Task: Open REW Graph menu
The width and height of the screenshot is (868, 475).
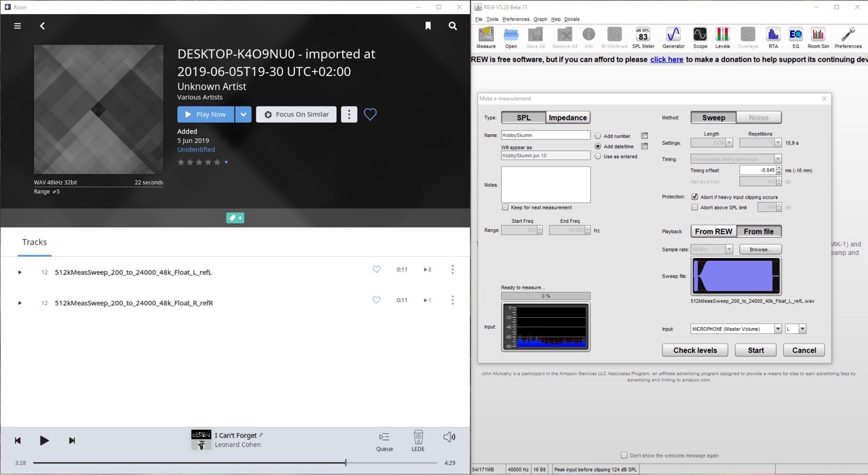Action: (x=540, y=19)
